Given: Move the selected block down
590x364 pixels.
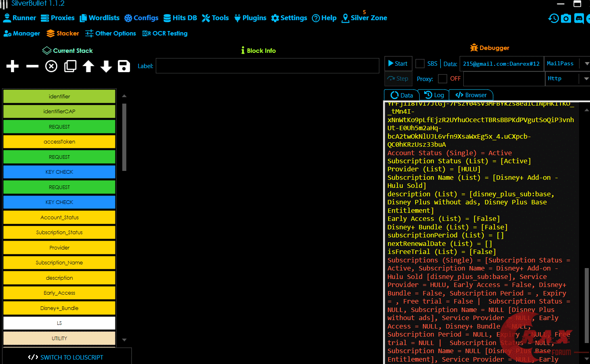Looking at the screenshot, I should (106, 66).
